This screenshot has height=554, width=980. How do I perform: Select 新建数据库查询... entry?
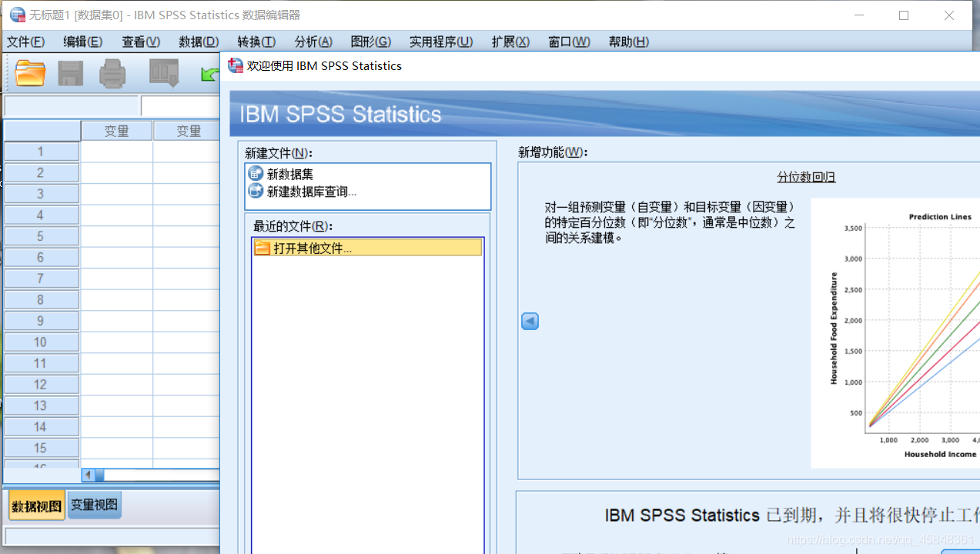click(303, 191)
